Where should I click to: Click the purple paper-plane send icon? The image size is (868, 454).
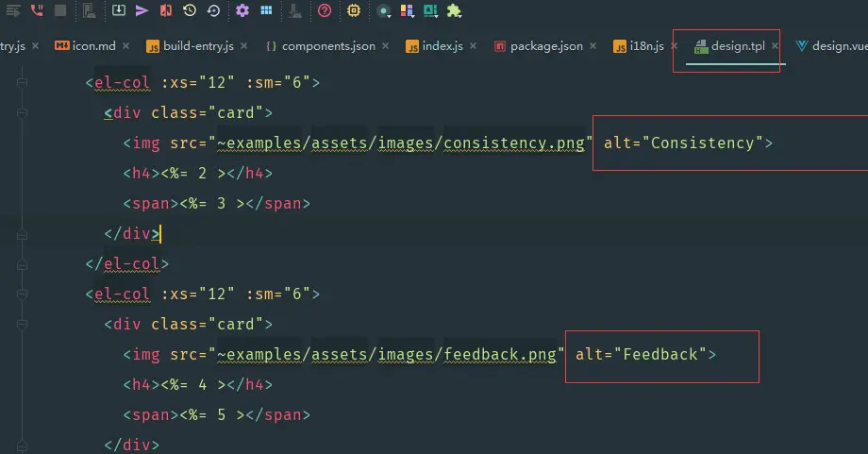142,10
